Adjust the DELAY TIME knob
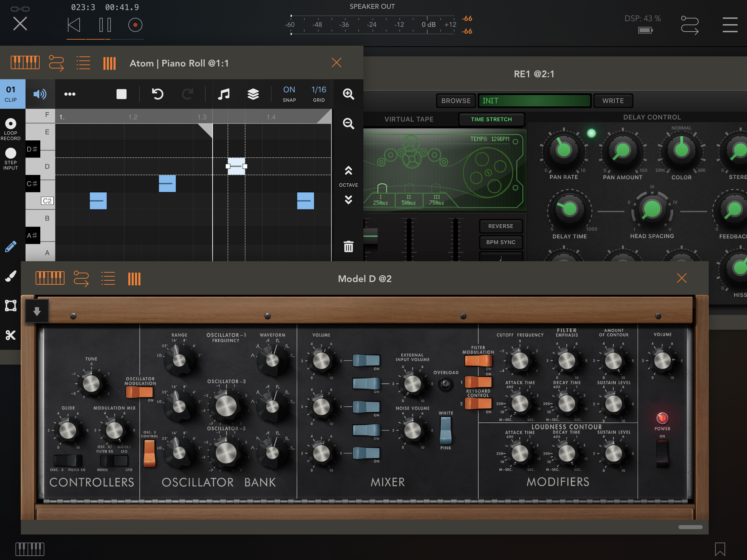The width and height of the screenshot is (747, 560). coord(570,209)
